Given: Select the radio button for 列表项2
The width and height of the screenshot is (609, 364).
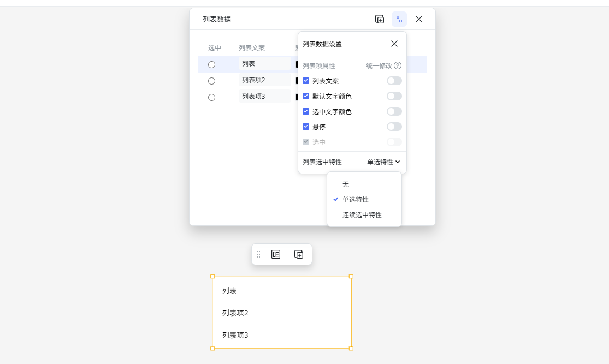Looking at the screenshot, I should [x=211, y=81].
